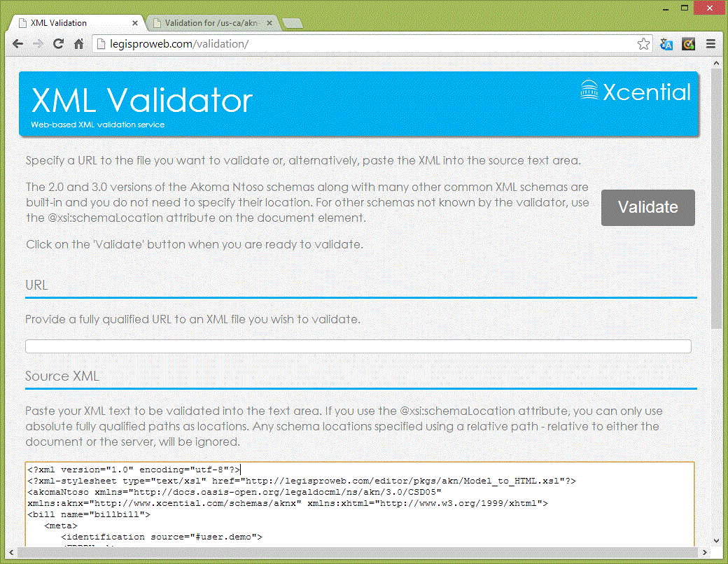Bookmark this page with the star icon
Screen dimensions: 728x564
[x=643, y=44]
